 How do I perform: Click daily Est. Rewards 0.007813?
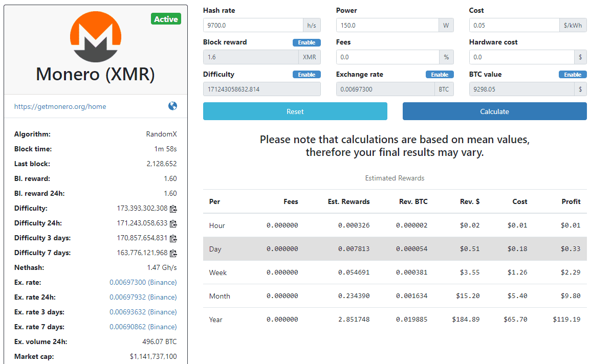point(354,248)
